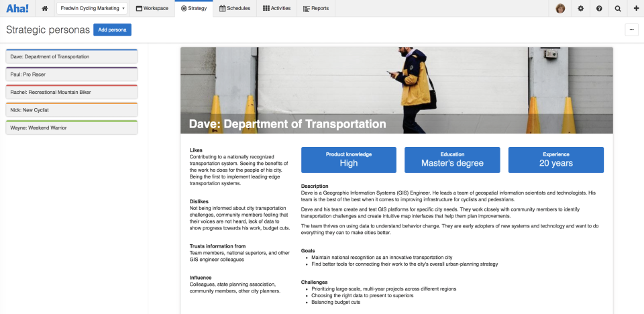The height and width of the screenshot is (314, 644).
Task: Click the Education Master's degree card
Action: (x=452, y=160)
